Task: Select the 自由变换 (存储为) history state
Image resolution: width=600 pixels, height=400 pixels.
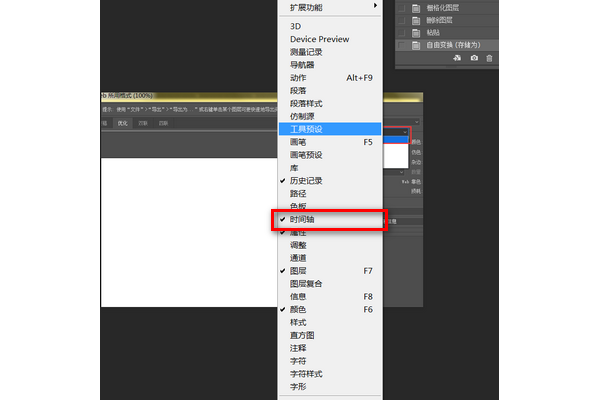Action: [447, 45]
